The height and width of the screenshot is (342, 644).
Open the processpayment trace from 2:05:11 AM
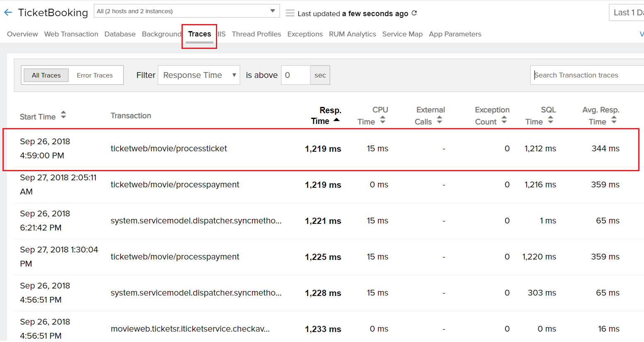pyautogui.click(x=175, y=184)
